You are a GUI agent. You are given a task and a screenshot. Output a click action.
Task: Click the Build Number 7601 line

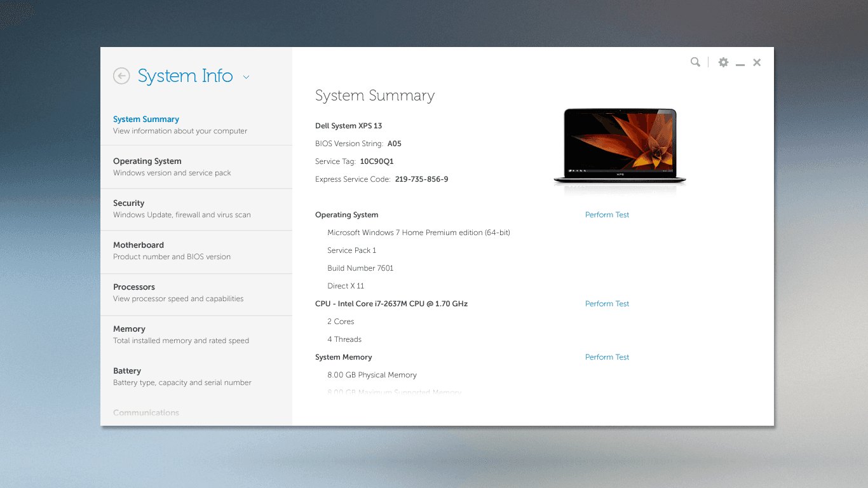coord(360,268)
